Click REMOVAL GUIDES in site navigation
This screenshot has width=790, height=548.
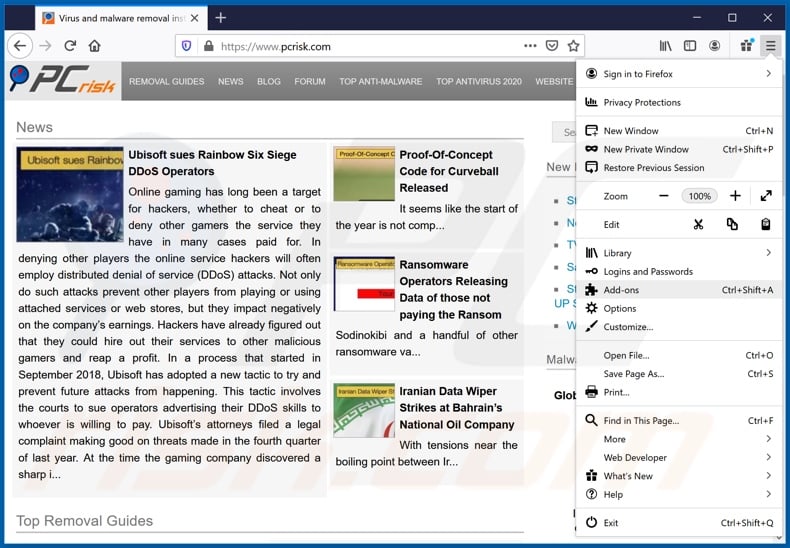click(166, 82)
